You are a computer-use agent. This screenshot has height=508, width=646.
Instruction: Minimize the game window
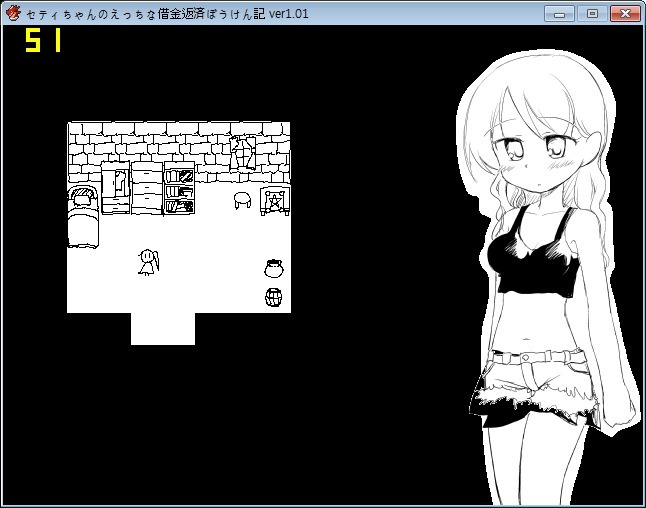tap(559, 14)
